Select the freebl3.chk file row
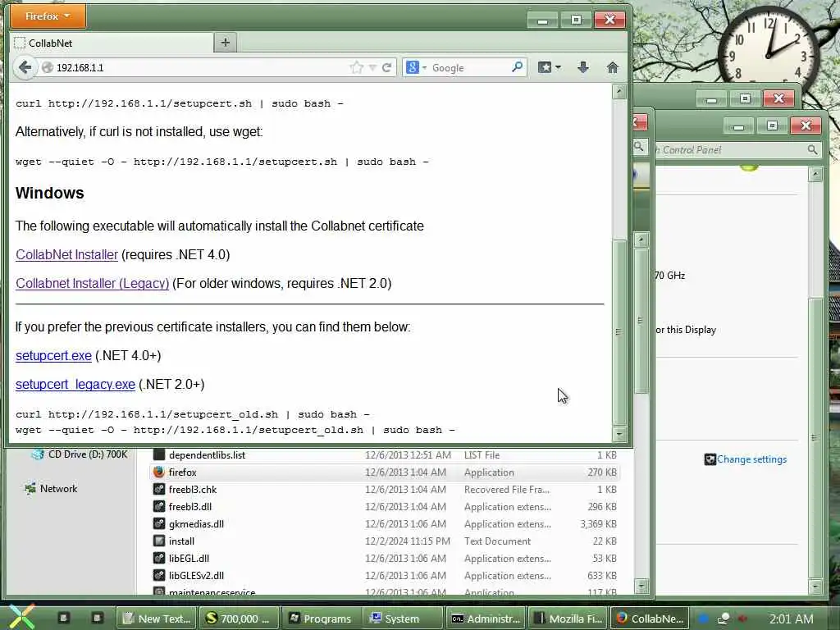Screen dimensions: 840x630 [x=385, y=489]
